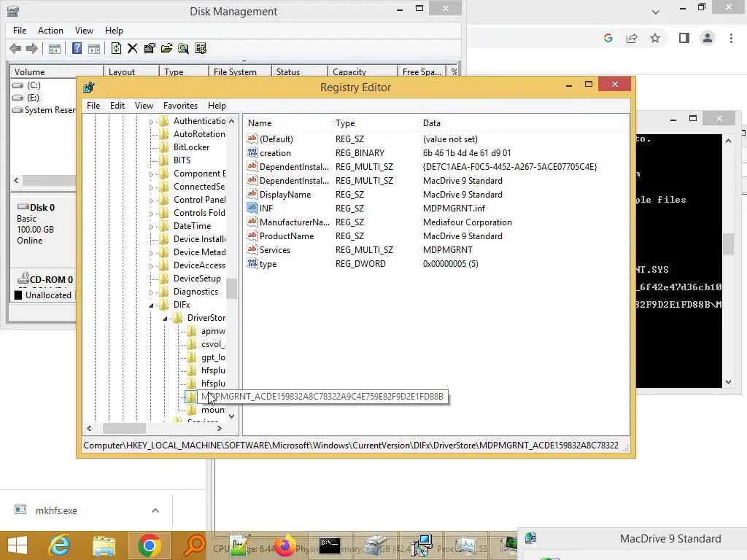The width and height of the screenshot is (747, 560).
Task: Click Show/Hide Console Tree toolbar icon
Action: coord(55,49)
